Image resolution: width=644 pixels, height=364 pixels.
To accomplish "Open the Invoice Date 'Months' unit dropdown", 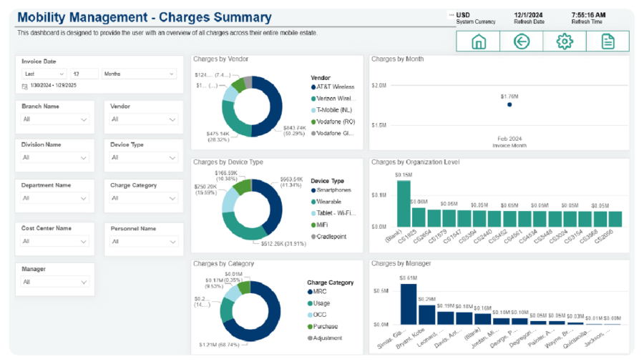I will tap(140, 74).
